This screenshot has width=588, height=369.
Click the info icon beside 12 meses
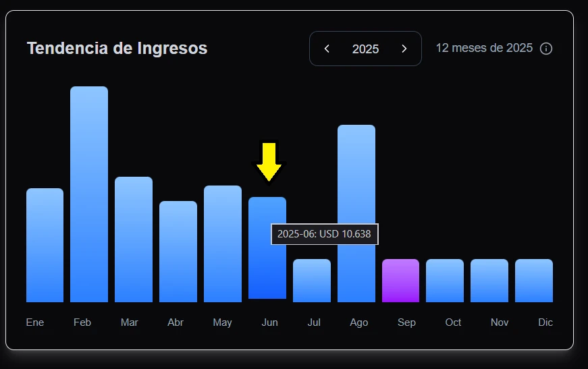coord(546,49)
